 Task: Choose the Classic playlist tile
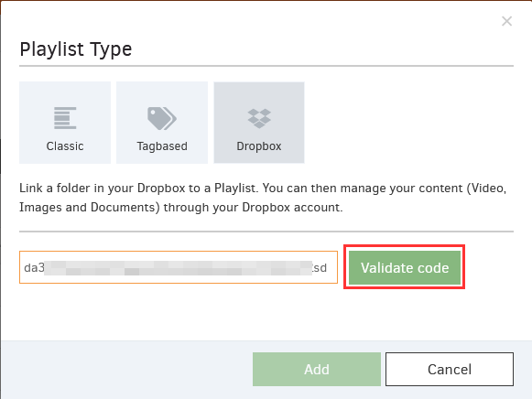click(x=65, y=123)
